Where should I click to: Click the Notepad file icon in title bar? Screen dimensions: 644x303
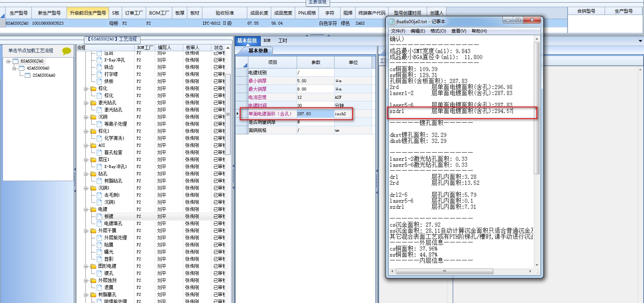click(392, 22)
